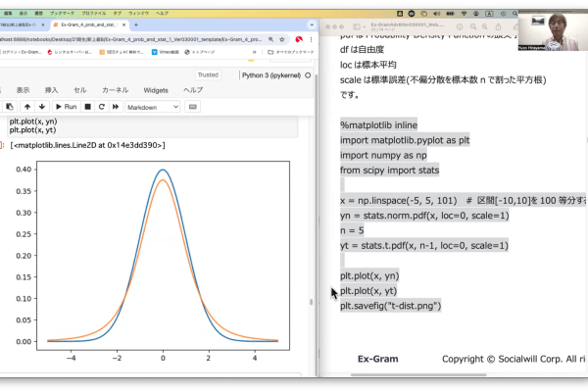
Task: Click the Run cell button
Action: [x=66, y=106]
